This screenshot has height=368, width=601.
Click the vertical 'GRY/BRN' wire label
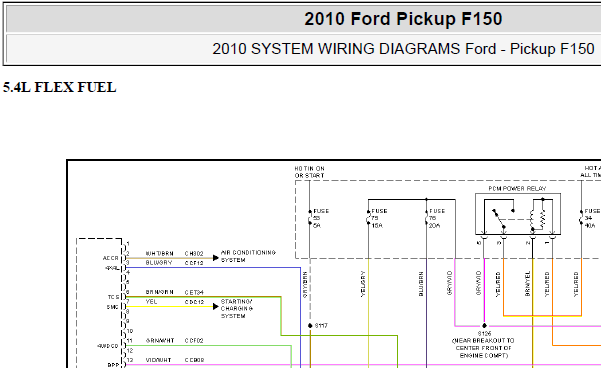tap(305, 285)
